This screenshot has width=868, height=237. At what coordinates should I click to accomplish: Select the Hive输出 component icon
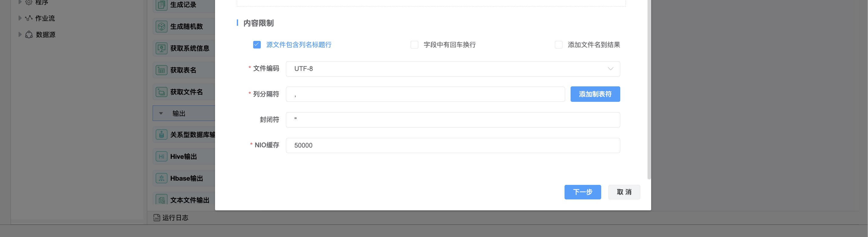pyautogui.click(x=161, y=156)
